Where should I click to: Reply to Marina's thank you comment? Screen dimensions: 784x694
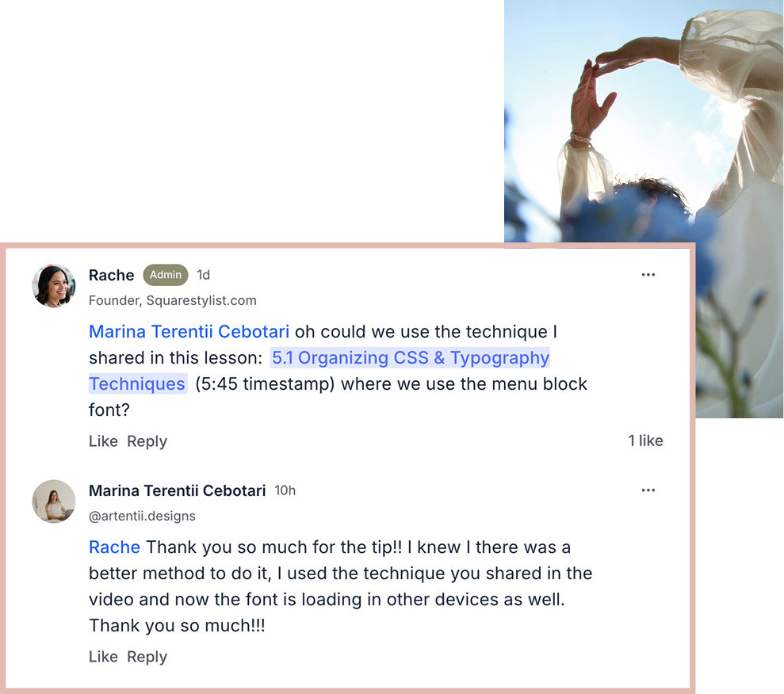tap(147, 657)
